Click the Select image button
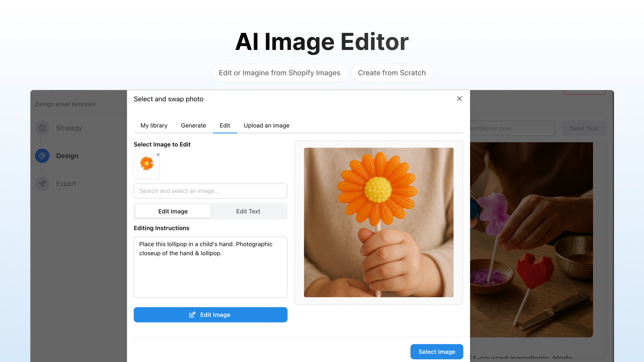The width and height of the screenshot is (644, 362). 436,352
